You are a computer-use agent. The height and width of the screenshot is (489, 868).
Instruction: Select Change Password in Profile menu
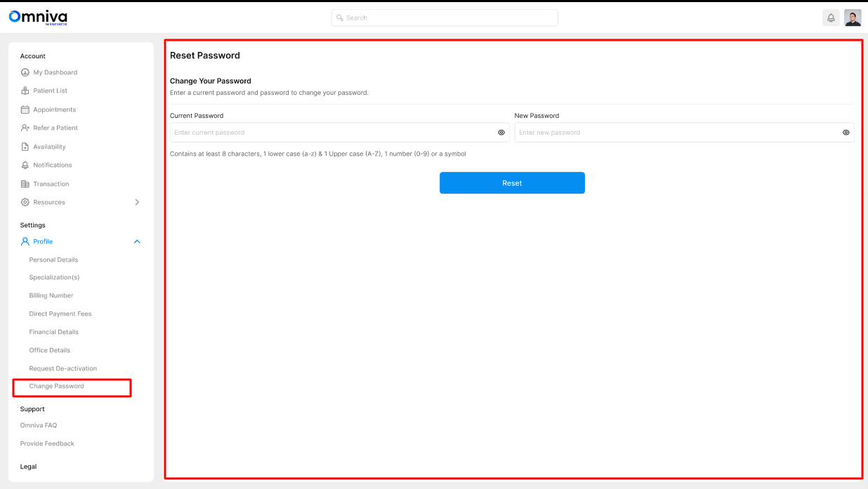(x=56, y=387)
